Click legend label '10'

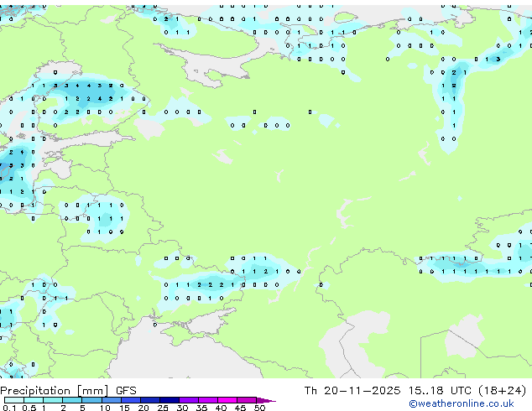105,408
